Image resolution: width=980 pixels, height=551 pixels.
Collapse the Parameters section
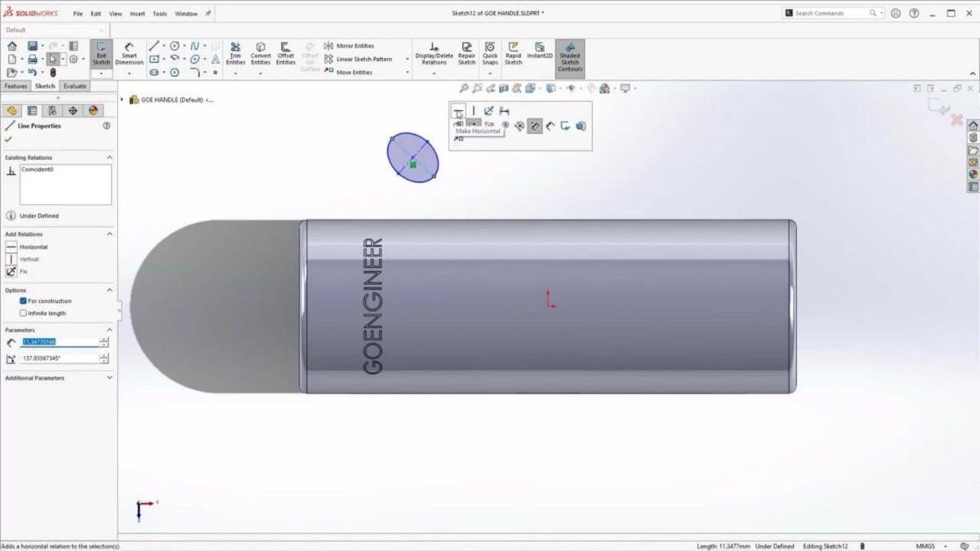109,330
